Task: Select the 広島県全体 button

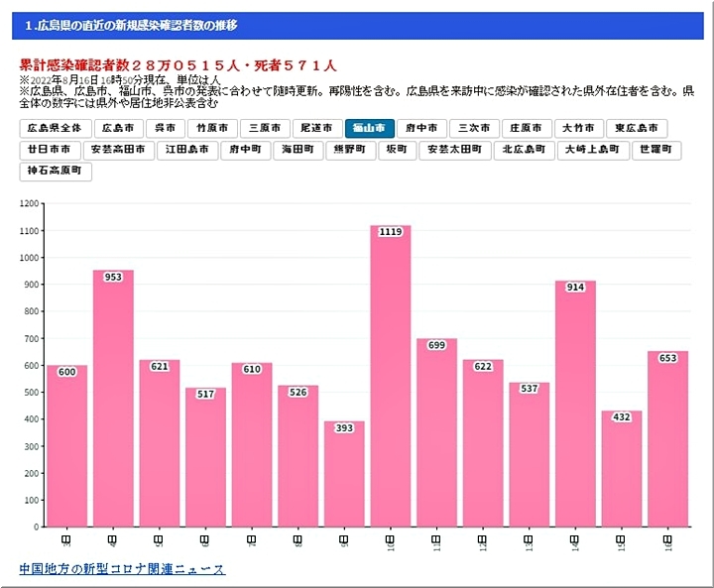Action: [54, 128]
